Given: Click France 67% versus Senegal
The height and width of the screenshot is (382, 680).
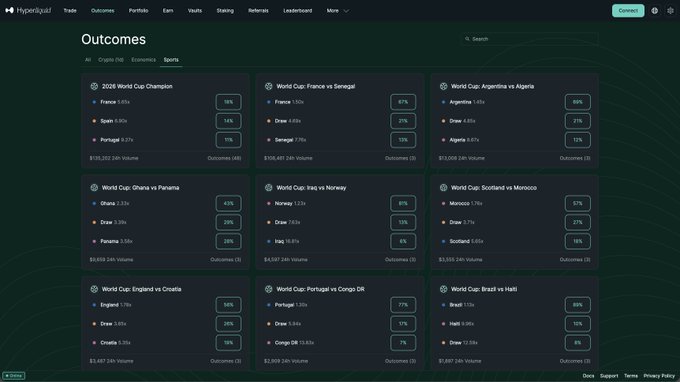Looking at the screenshot, I should pos(403,102).
